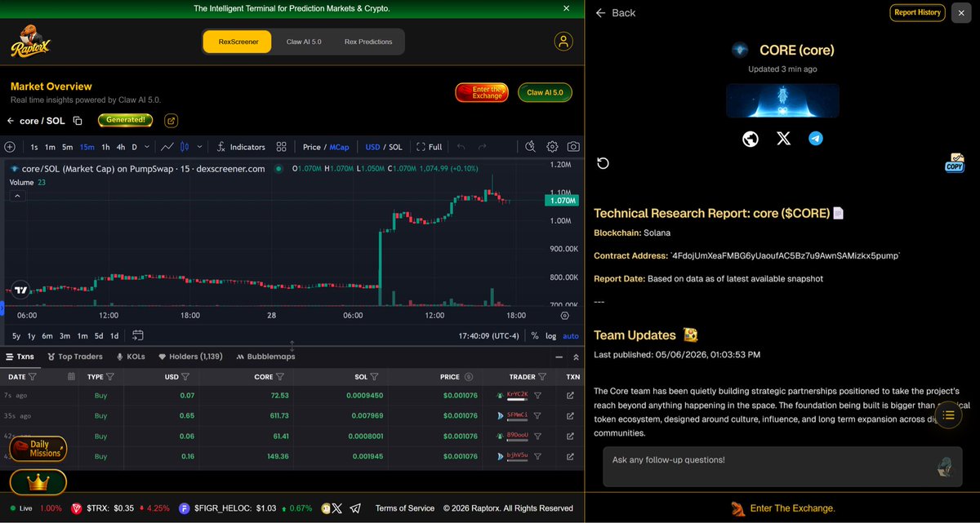Copy the report using COPY icon
980x523 pixels.
click(955, 162)
